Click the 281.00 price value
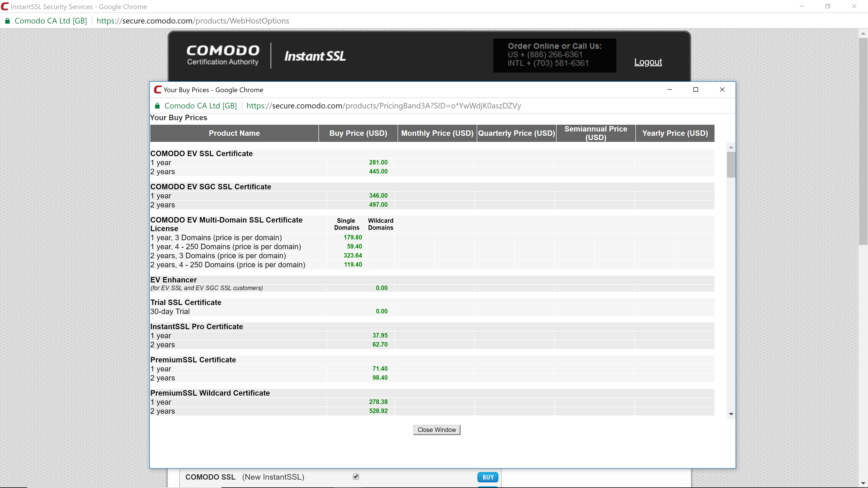 (x=378, y=162)
